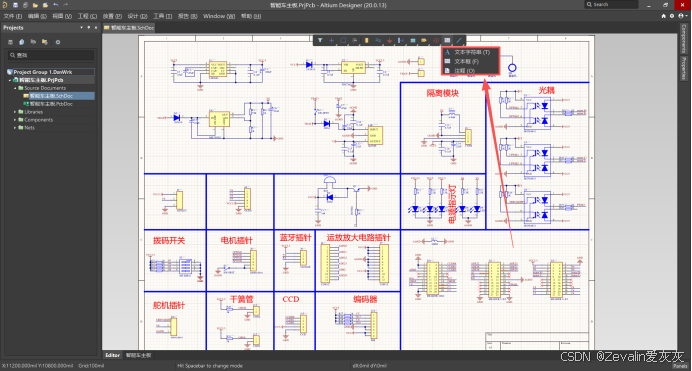Expand the Libraries folder
Screen dimensions: 692x371
(15, 112)
